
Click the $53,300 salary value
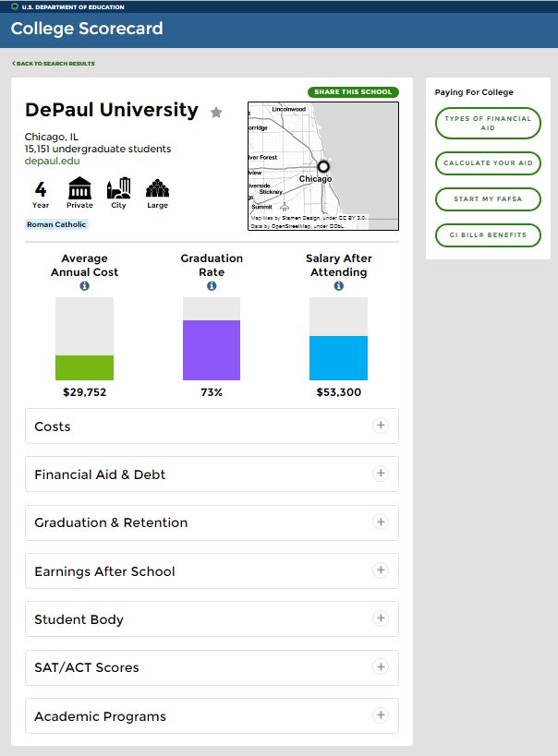coord(339,392)
